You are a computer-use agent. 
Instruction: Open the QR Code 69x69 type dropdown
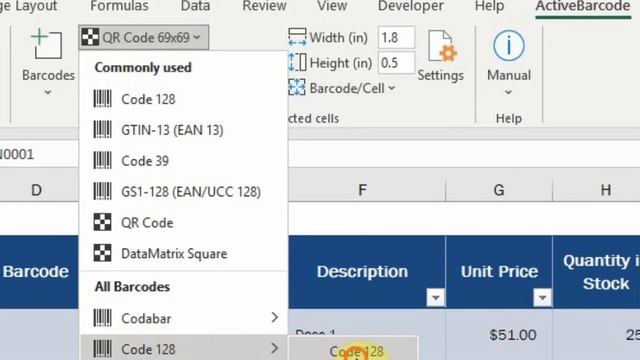pyautogui.click(x=144, y=38)
